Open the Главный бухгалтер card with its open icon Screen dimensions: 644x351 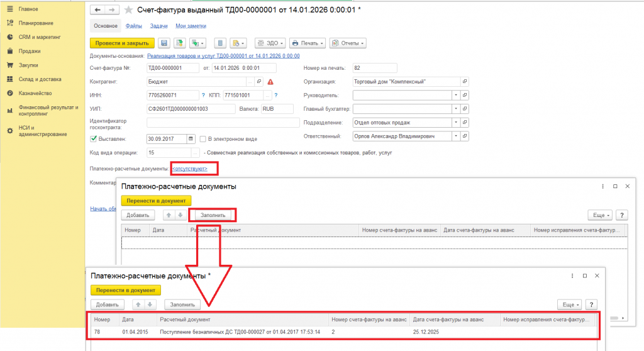pos(465,108)
